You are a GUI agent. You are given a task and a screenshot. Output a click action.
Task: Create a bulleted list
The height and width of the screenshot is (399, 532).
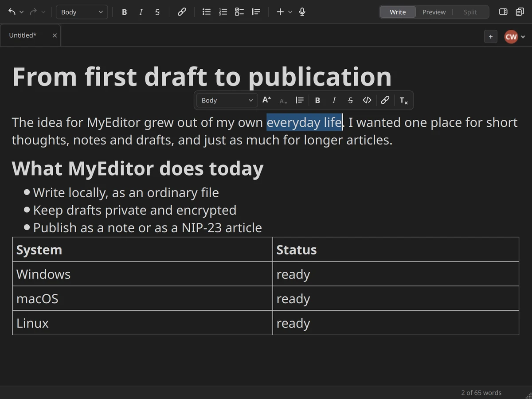207,12
